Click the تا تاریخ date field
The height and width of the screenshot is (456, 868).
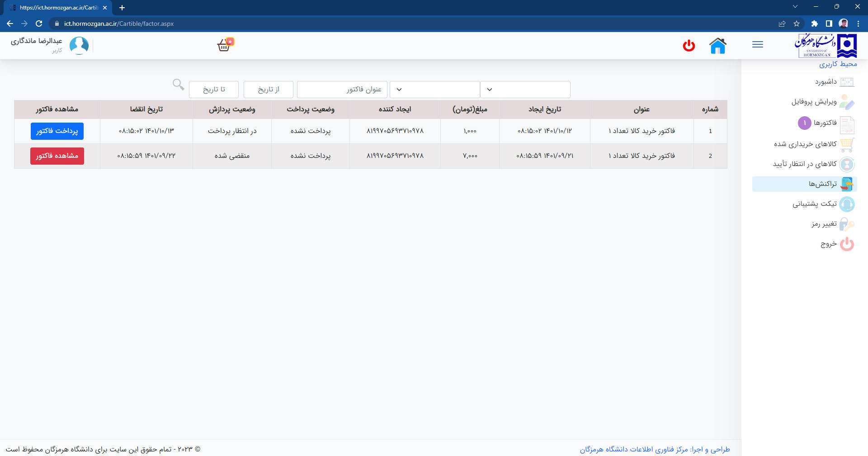(213, 90)
